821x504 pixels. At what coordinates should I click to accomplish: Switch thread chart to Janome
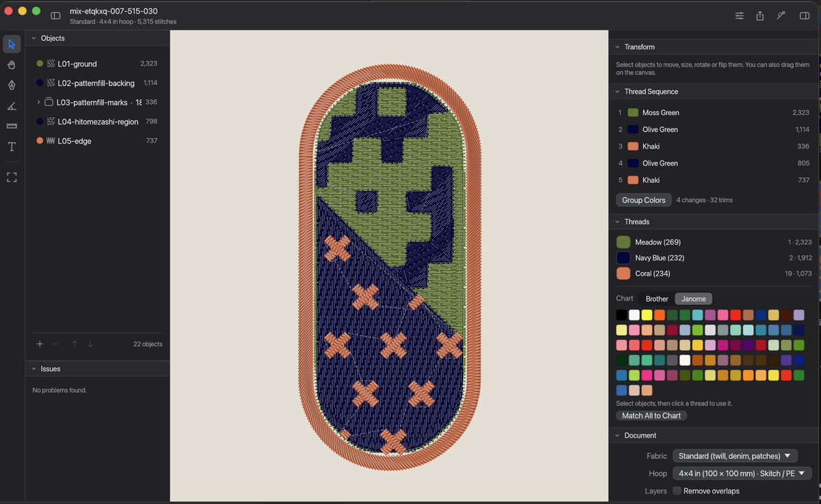694,299
